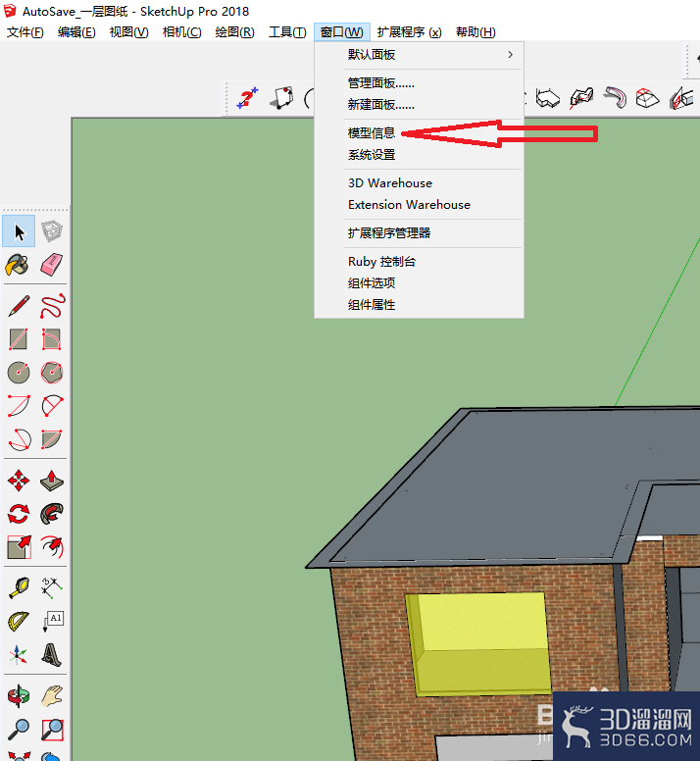Select 系统设置 menu item
Viewport: 700px width, 761px height.
[420, 155]
